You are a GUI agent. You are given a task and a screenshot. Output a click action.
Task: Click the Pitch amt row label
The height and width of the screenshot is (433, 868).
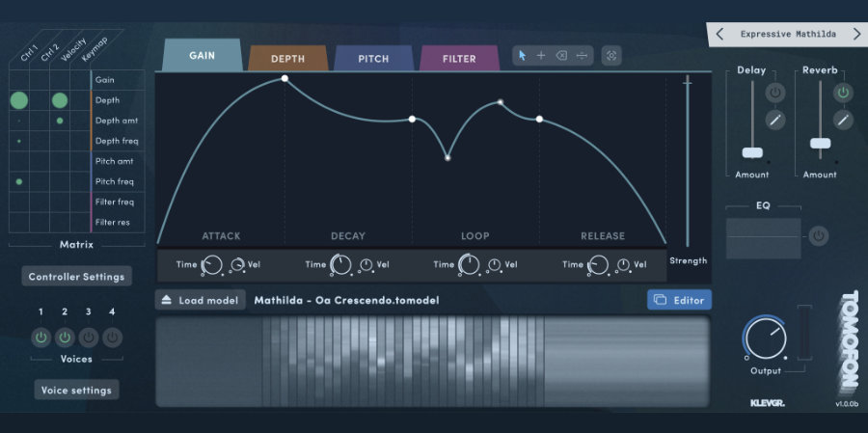coord(114,161)
